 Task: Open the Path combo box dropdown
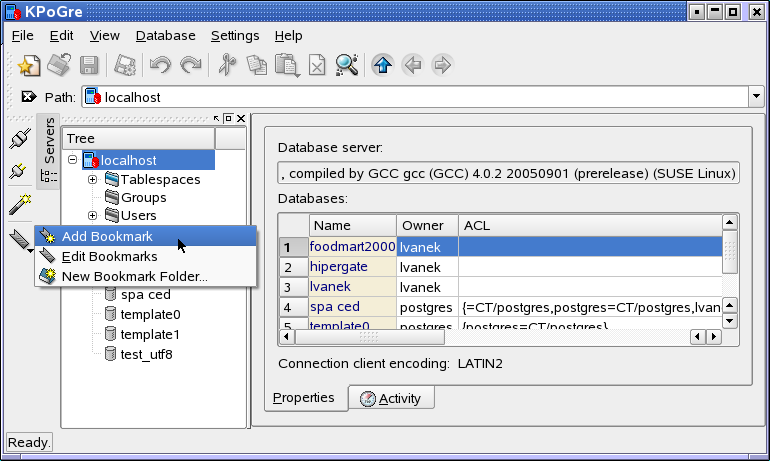755,97
